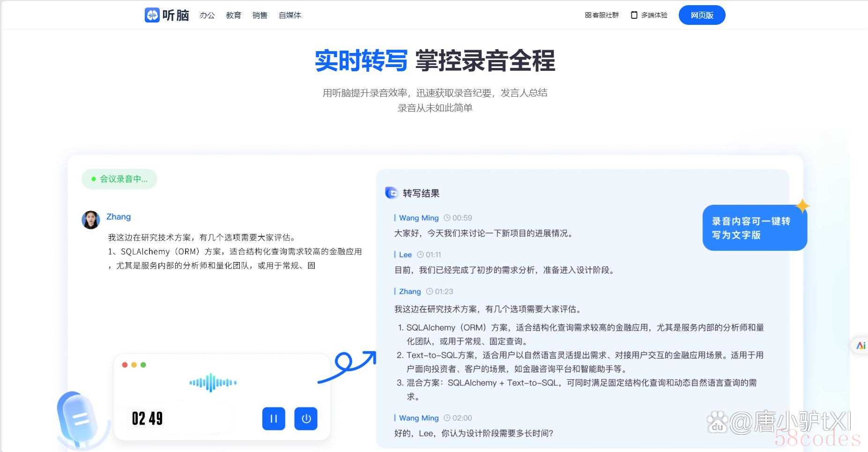Click the line 大家好，今天我们来讨论一下新项目的进展情况
This screenshot has height=452, width=868.
click(x=484, y=233)
